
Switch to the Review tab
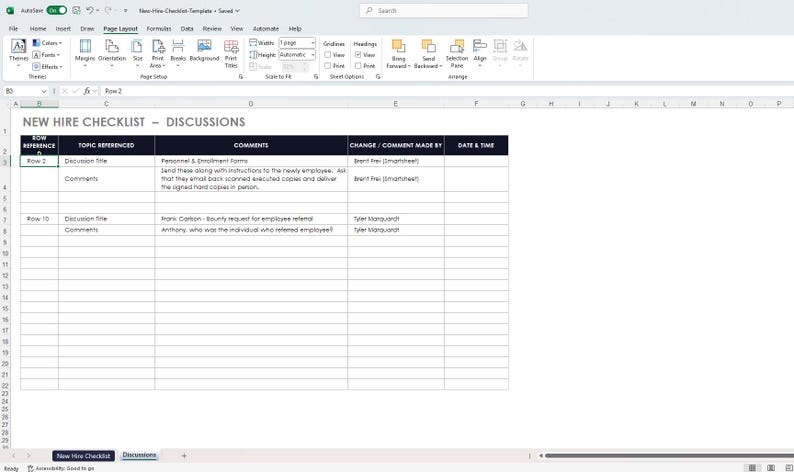(x=212, y=29)
